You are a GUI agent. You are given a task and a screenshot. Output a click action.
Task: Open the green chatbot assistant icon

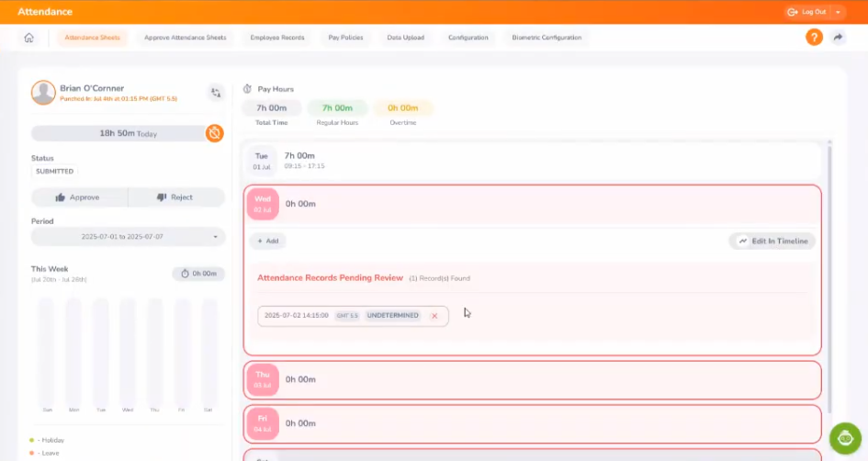pyautogui.click(x=845, y=439)
